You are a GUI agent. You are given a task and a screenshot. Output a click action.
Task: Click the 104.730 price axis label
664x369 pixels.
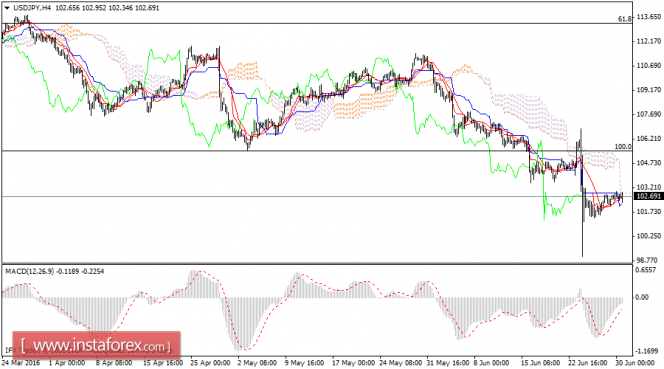coord(649,163)
